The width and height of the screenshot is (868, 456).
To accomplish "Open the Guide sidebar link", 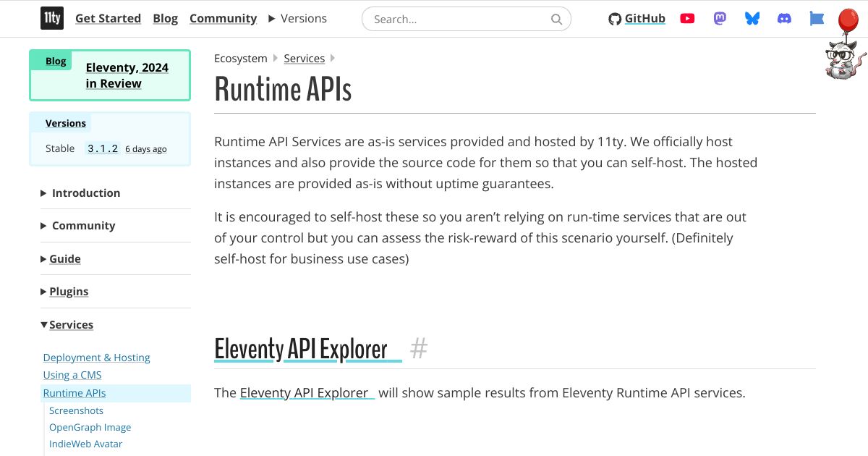I will coord(65,258).
